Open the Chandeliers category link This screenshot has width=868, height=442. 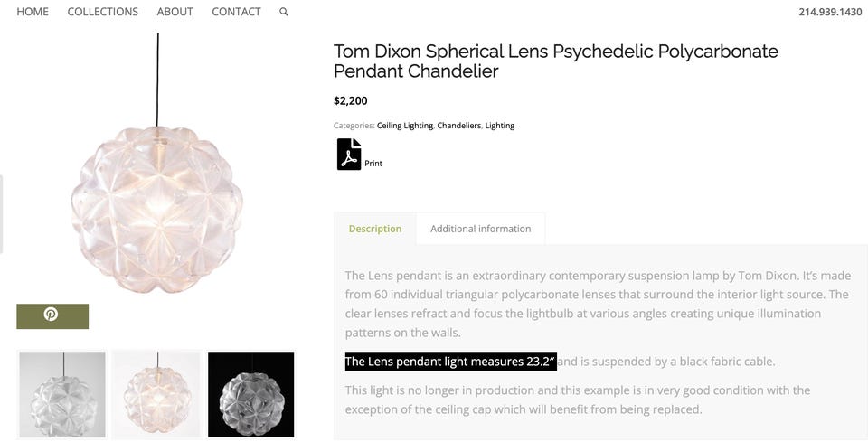click(459, 126)
